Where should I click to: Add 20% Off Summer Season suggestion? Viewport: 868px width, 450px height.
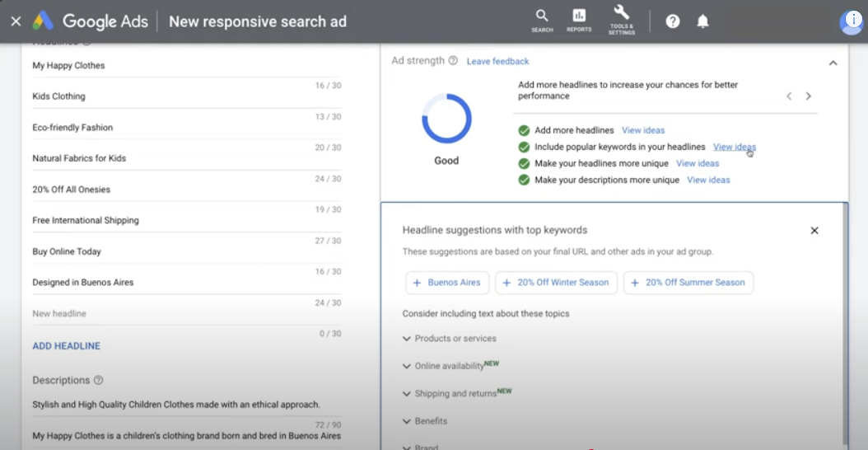(688, 283)
